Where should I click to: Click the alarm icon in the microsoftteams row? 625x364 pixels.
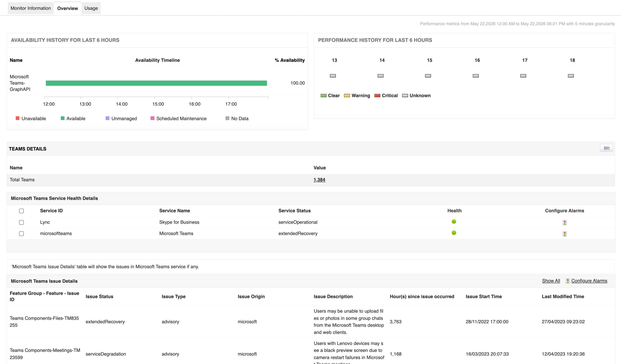tap(565, 233)
